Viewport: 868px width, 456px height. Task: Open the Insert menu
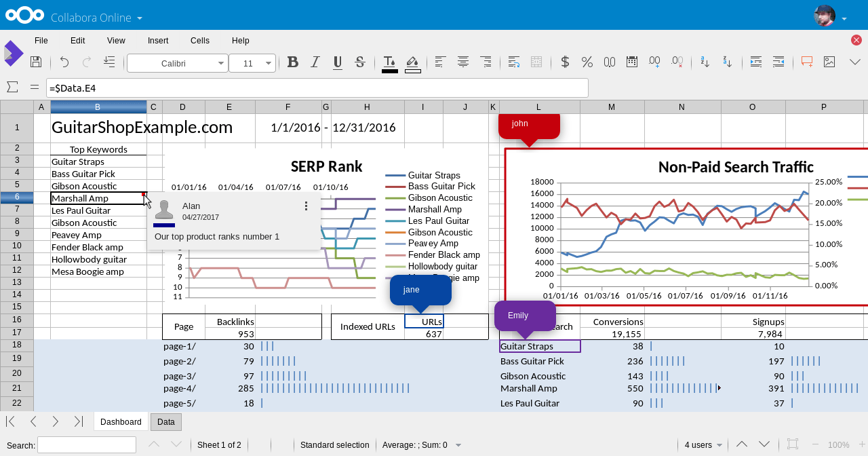coord(158,41)
